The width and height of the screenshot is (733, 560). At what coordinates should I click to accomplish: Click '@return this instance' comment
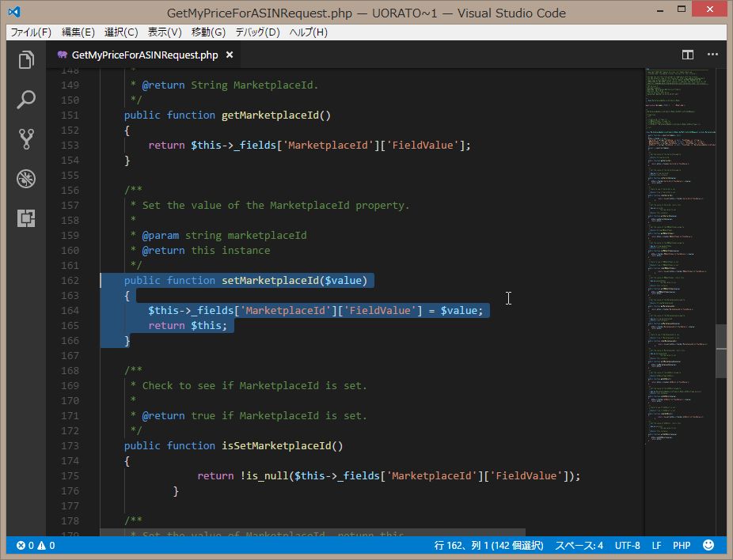pyautogui.click(x=206, y=251)
